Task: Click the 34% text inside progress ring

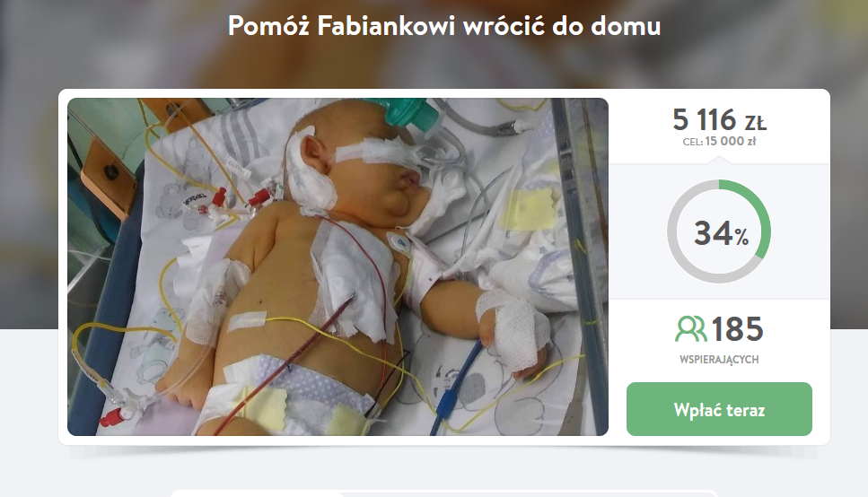Action: 722,233
